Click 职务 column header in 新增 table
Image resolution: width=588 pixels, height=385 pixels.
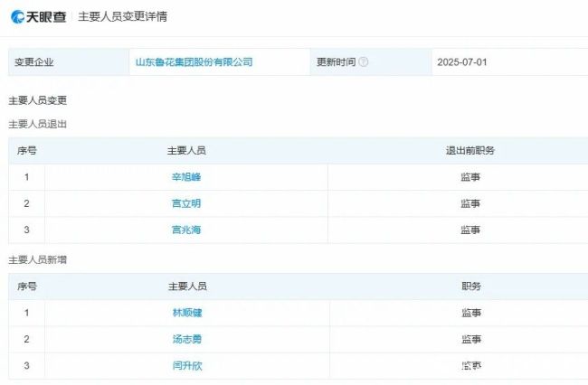471,286
